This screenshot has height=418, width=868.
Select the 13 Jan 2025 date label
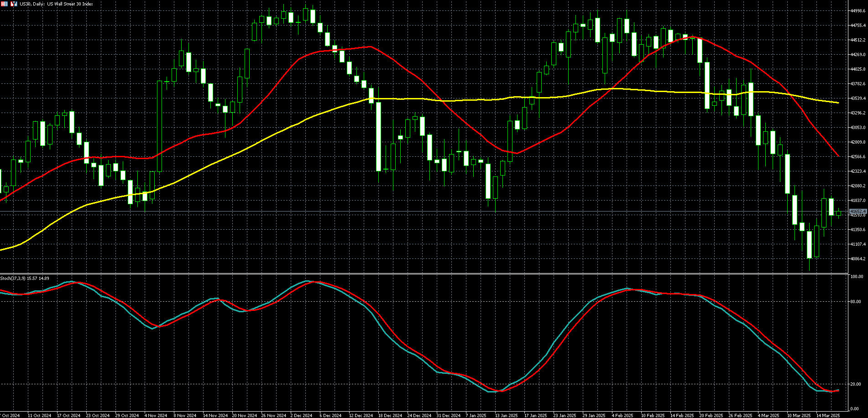coord(507,415)
